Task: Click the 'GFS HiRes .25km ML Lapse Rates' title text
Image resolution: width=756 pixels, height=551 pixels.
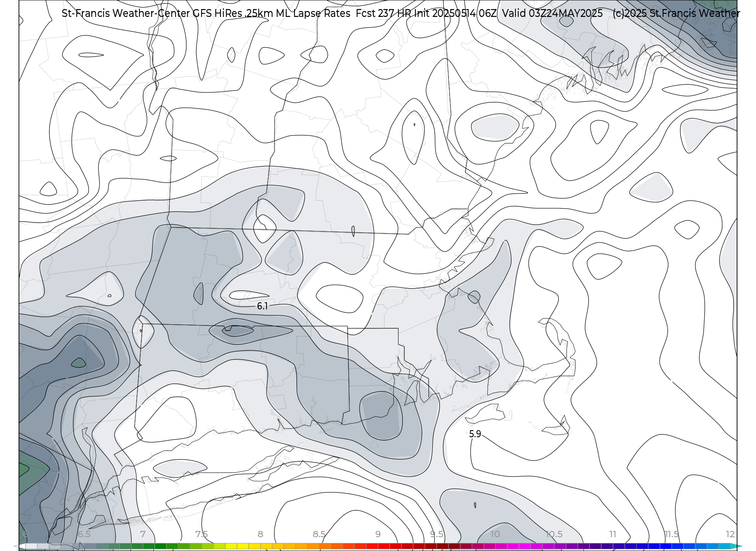Action: click(x=271, y=13)
